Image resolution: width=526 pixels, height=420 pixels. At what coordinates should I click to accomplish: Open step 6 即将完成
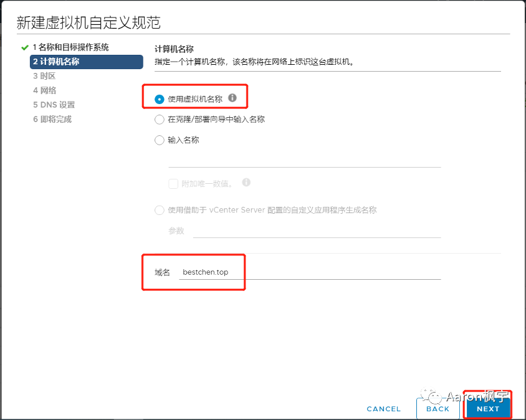pos(52,120)
